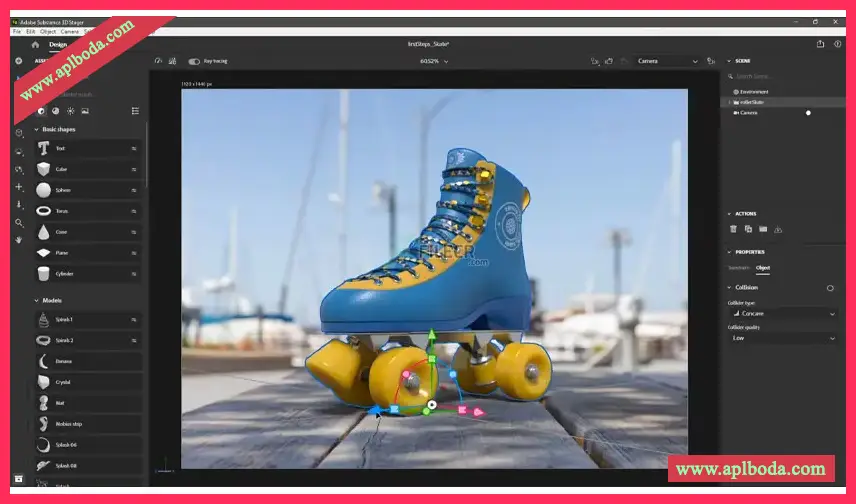The width and height of the screenshot is (856, 504).
Task: Click the Home icon in the top bar
Action: coord(35,44)
